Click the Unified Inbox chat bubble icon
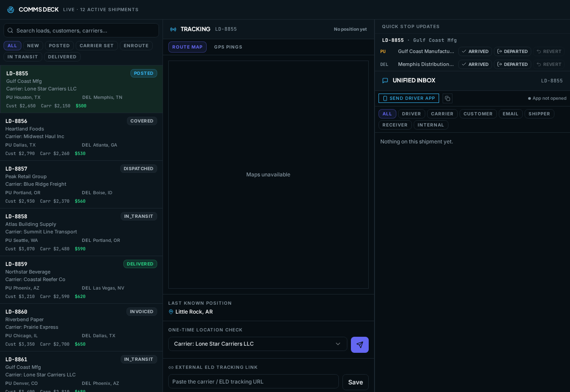Screen dimensions: 570x392 (x=385, y=81)
